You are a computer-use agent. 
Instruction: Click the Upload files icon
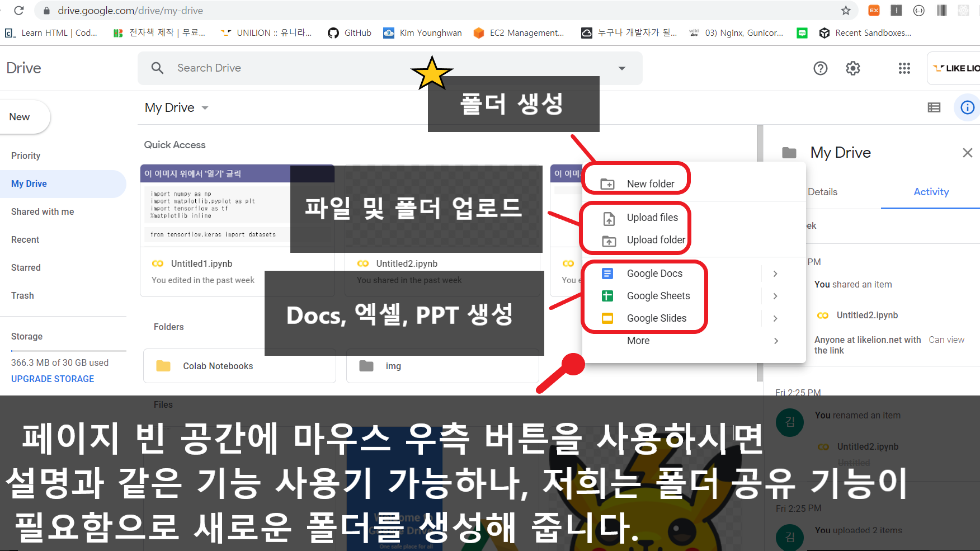tap(609, 218)
